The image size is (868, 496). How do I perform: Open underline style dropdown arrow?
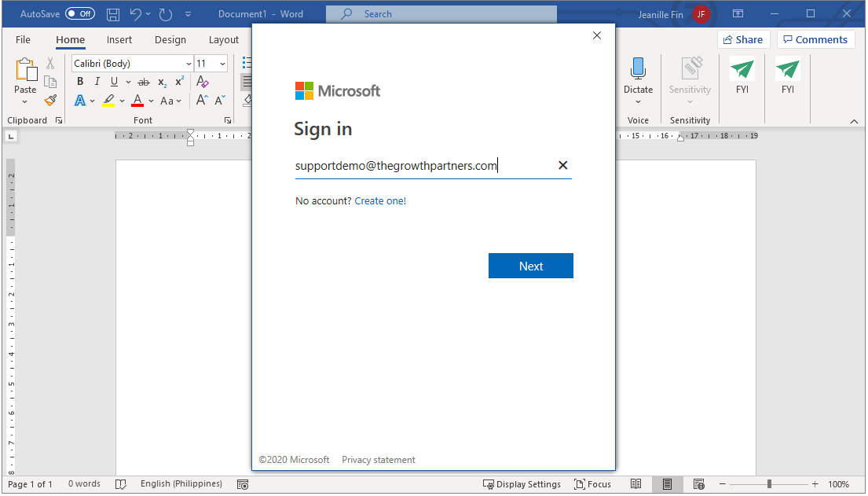[x=128, y=82]
